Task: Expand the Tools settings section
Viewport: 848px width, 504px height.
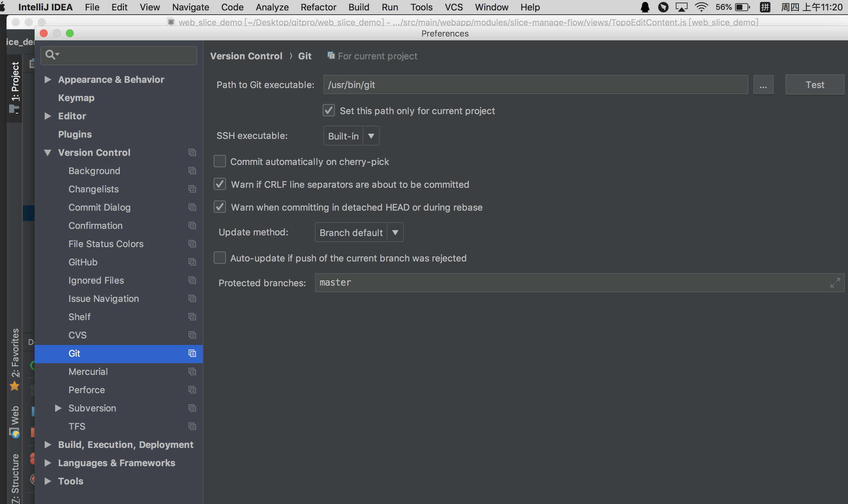Action: click(48, 481)
